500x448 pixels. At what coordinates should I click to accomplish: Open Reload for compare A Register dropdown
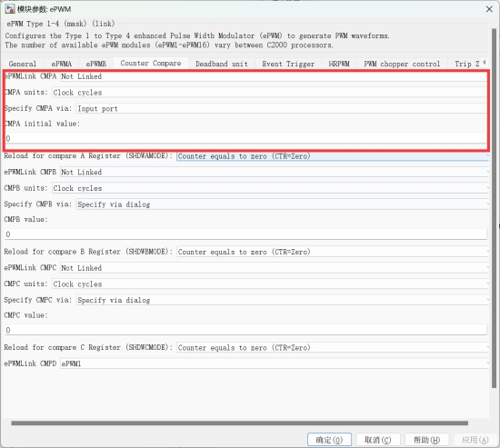point(333,156)
